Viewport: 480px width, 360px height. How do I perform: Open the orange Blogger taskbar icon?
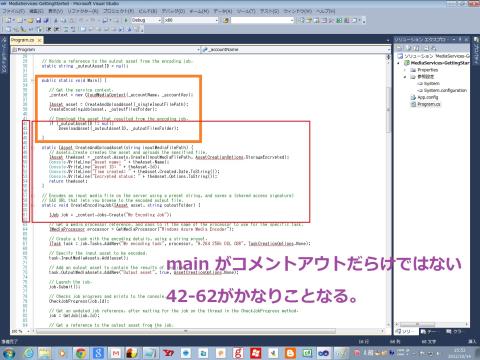click(x=290, y=353)
